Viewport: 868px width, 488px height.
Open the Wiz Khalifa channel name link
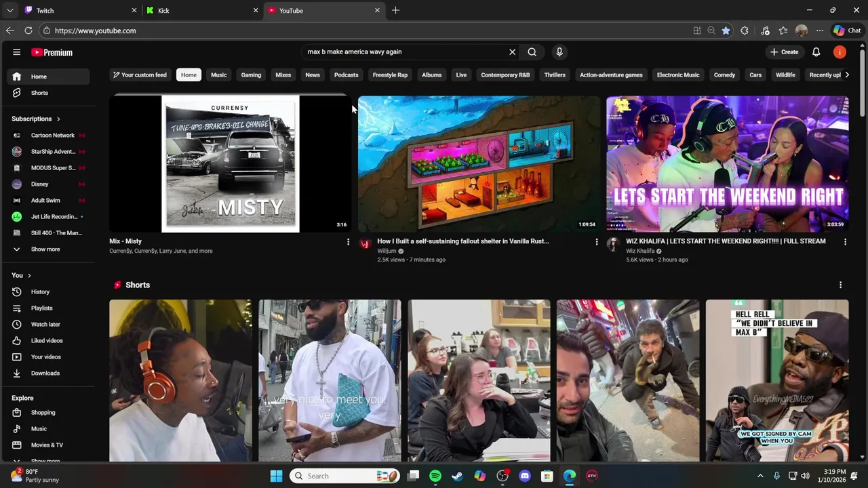(640, 251)
